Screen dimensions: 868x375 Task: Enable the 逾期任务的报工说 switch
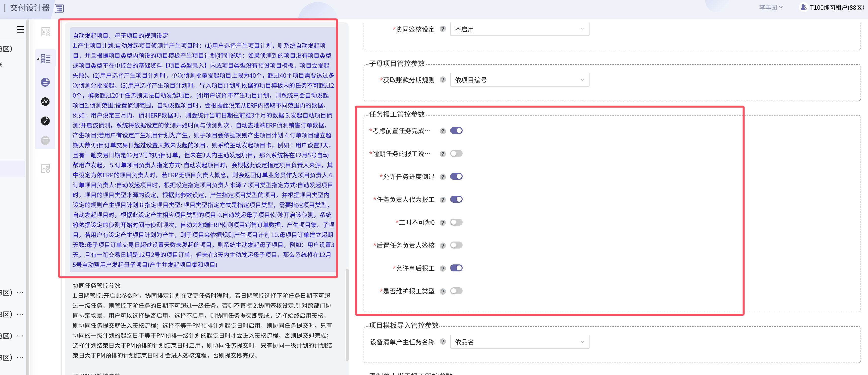pyautogui.click(x=456, y=153)
